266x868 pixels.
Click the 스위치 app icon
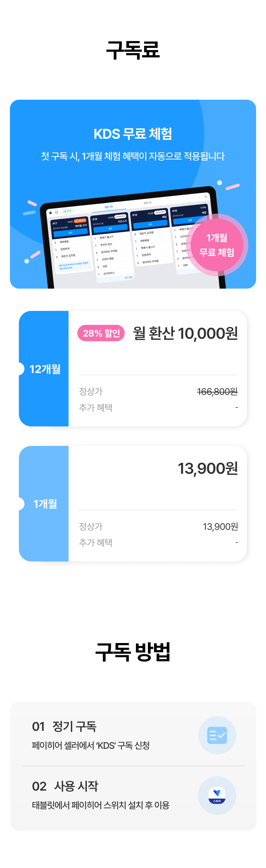tap(217, 795)
